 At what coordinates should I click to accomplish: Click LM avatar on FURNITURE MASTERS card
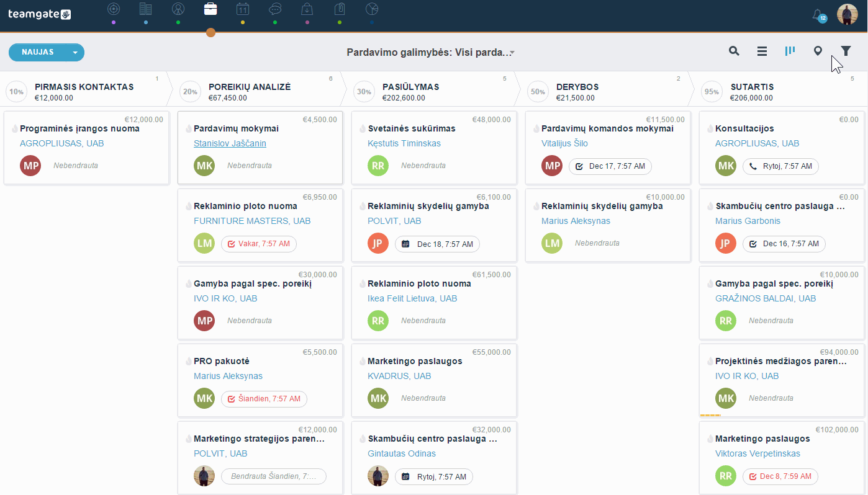coord(204,243)
